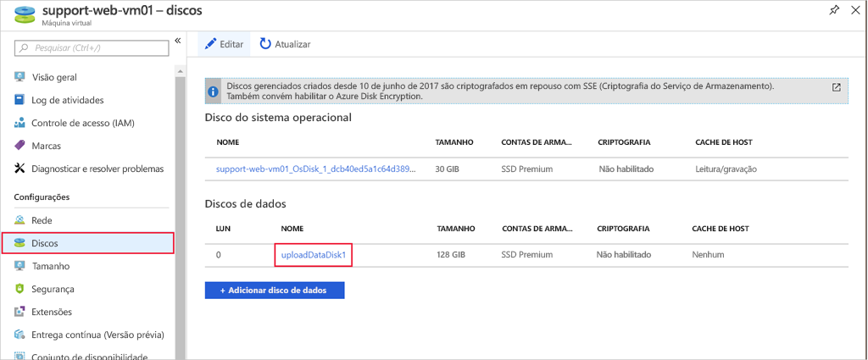Click Adicionar disco de dados button

pyautogui.click(x=275, y=291)
